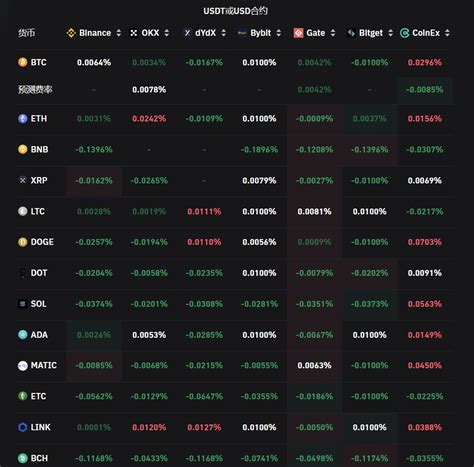This screenshot has height=467, width=474.
Task: Click the Binance exchange logo
Action: tap(71, 33)
